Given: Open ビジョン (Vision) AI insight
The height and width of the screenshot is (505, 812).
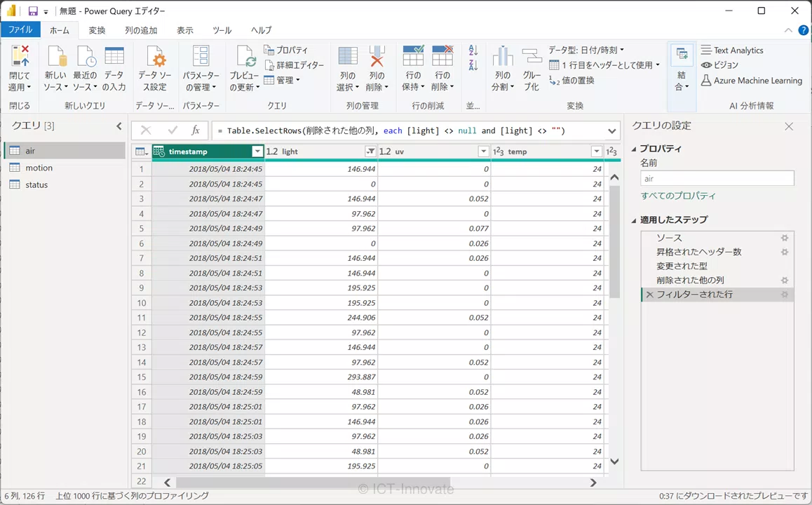Looking at the screenshot, I should (719, 65).
